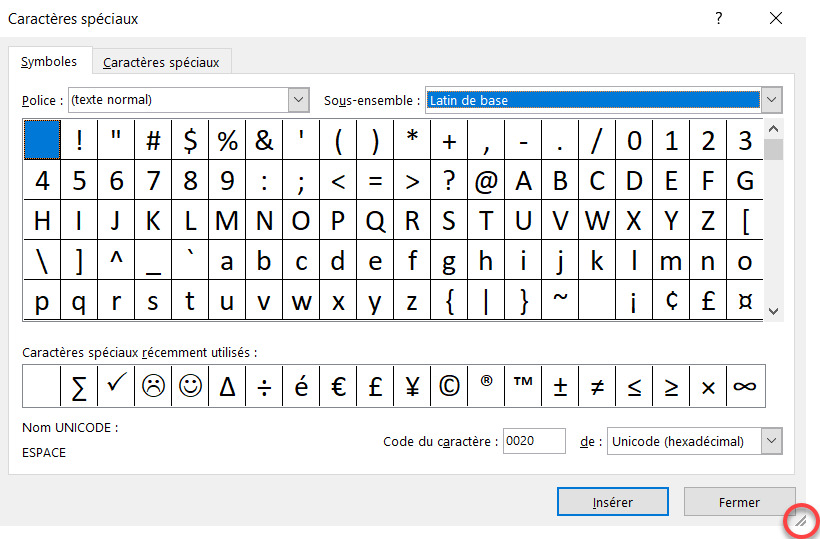Click the symbol grid scroll down arrow
Viewport: 820px width, 539px height.
tap(774, 311)
